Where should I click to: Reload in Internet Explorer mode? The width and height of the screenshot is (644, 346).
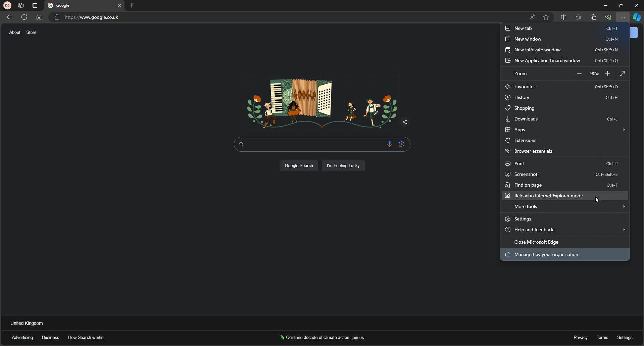tap(565, 196)
